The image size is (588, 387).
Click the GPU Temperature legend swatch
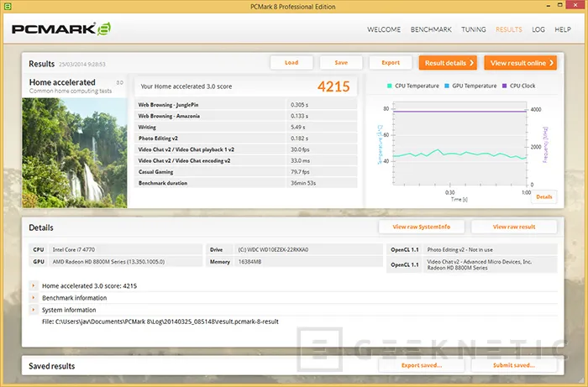(447, 86)
